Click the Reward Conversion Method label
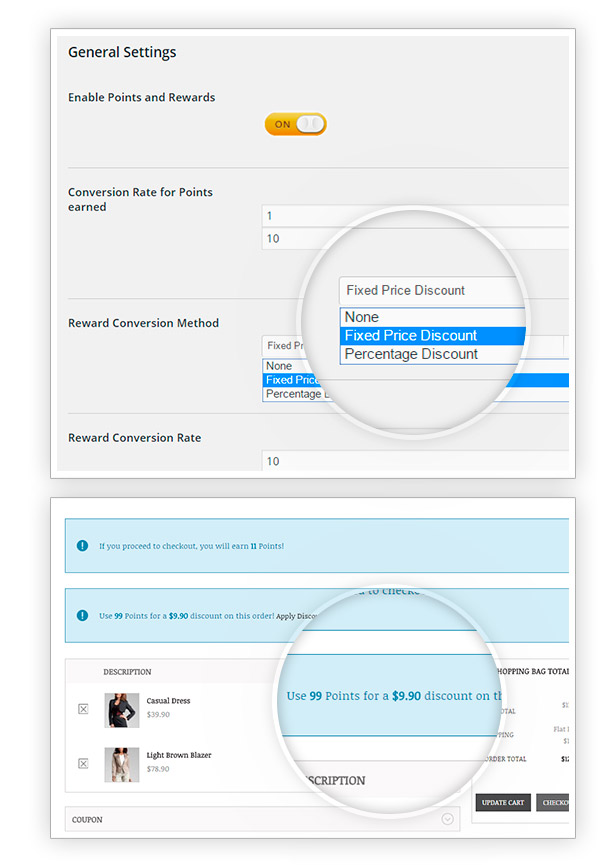Screen dimensions: 600x865 (143, 323)
